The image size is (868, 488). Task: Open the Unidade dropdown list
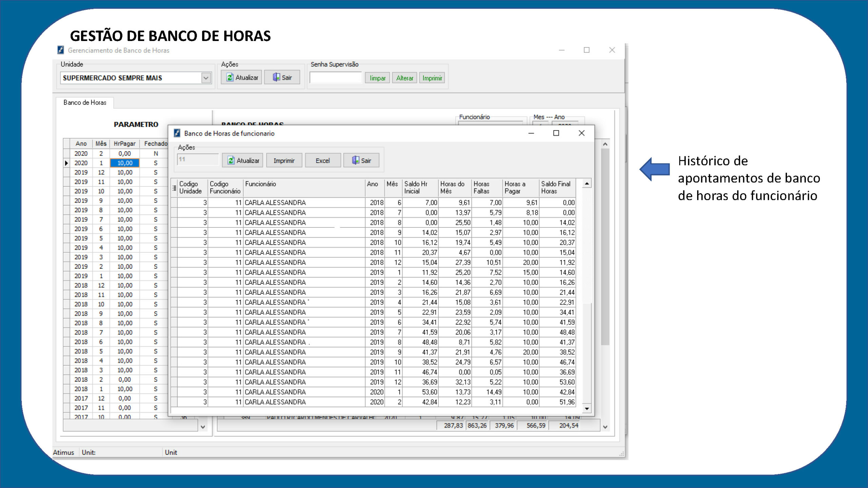click(x=206, y=78)
